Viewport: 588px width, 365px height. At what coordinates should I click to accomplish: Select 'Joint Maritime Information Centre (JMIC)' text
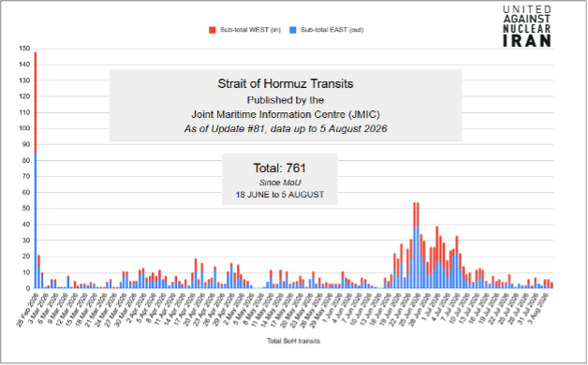pyautogui.click(x=286, y=114)
